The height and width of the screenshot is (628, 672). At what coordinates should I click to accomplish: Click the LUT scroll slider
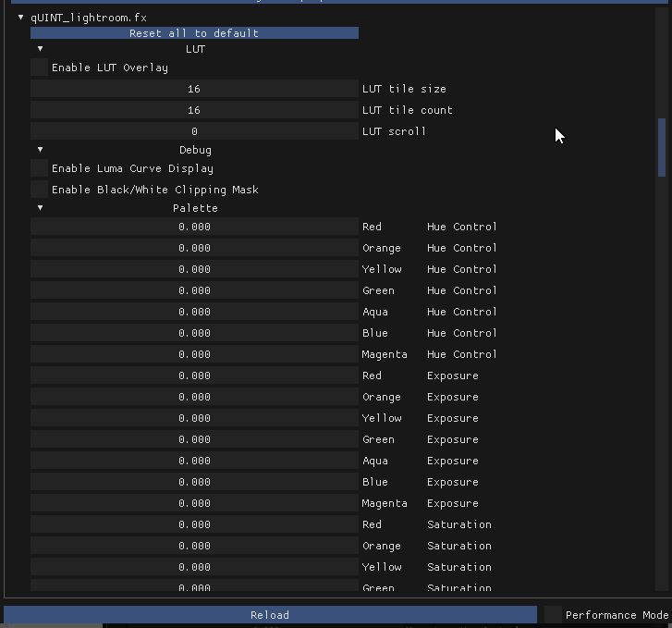[x=194, y=131]
